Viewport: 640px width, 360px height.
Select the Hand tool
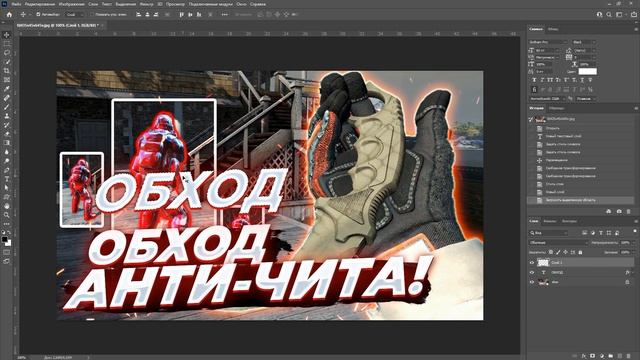point(7,206)
